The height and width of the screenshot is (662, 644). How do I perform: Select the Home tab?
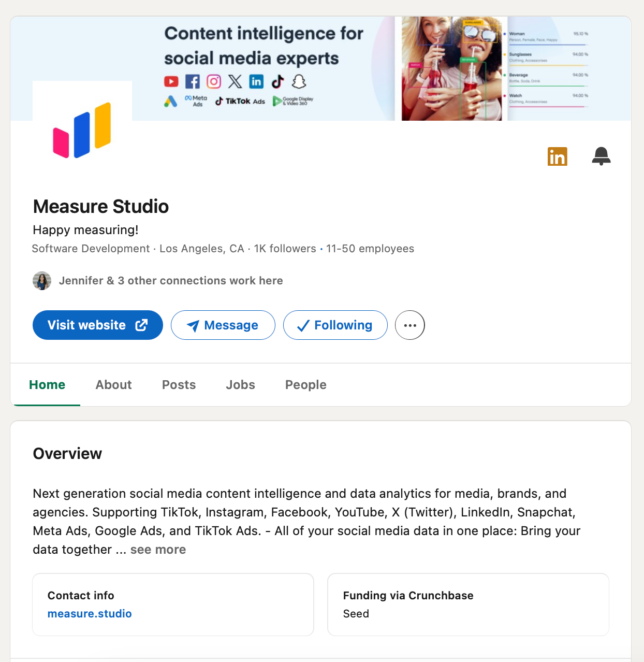point(47,385)
